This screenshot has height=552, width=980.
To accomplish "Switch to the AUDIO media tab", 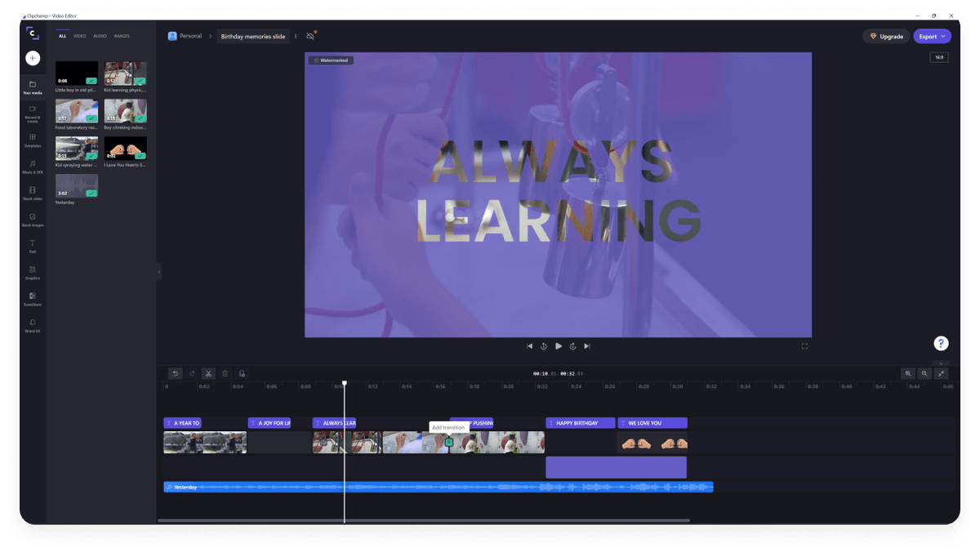I will click(100, 36).
